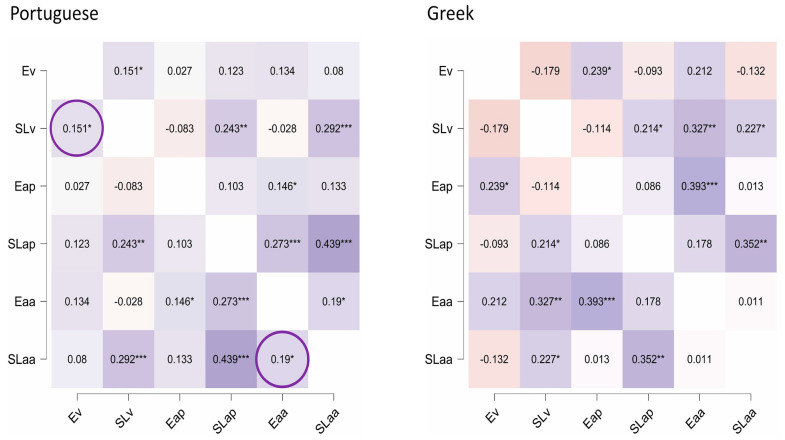Click the SLaa x-axis label under Greek chart
Image resolution: width=785 pixels, height=440 pixels.
(744, 420)
